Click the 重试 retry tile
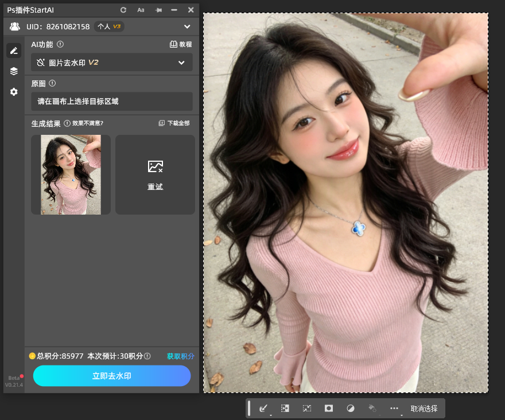The height and width of the screenshot is (420, 505). point(155,174)
